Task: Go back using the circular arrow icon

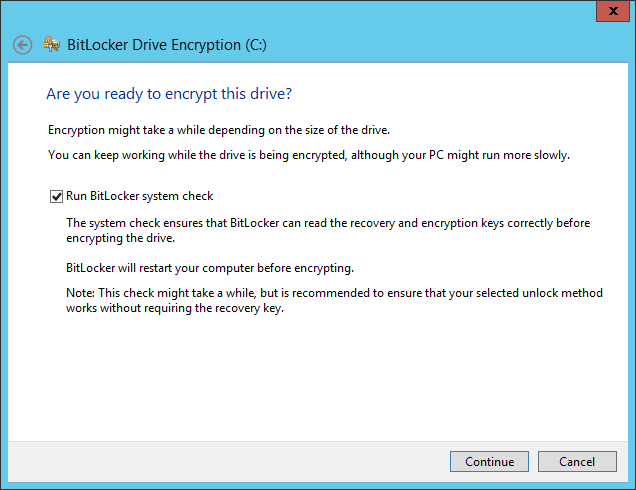Action: pos(22,45)
